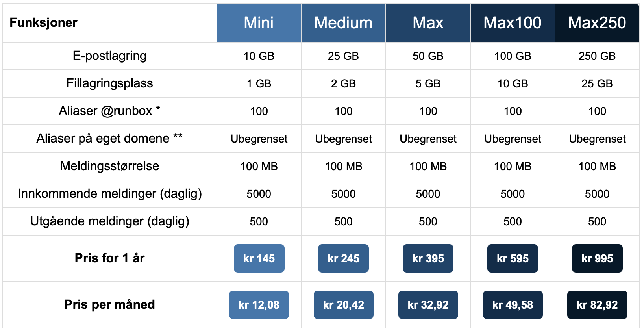Screen dimensions: 644x334
Task: Click the kr 82,92 monthly price button
Action: pos(597,305)
